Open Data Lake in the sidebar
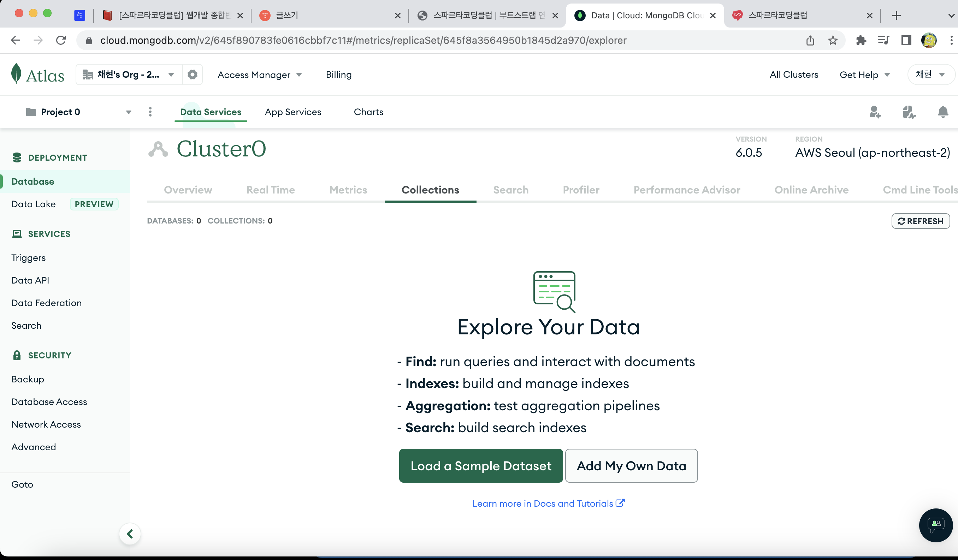 point(34,204)
